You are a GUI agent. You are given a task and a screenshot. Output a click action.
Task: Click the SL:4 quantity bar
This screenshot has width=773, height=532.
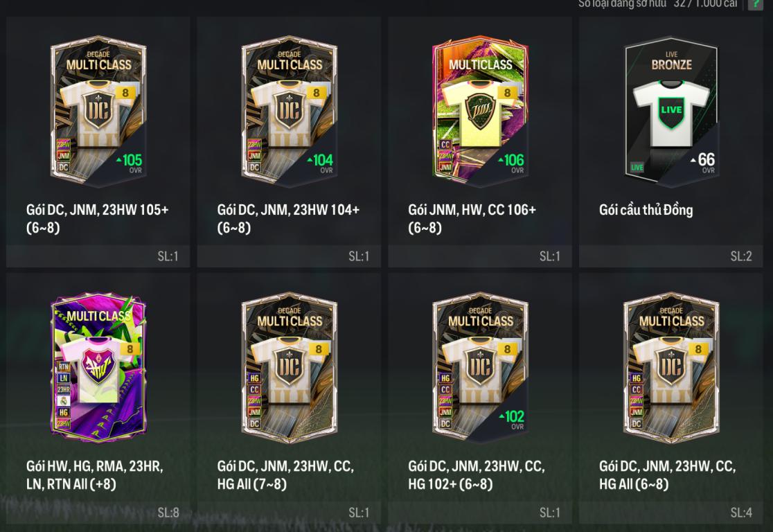click(x=671, y=513)
